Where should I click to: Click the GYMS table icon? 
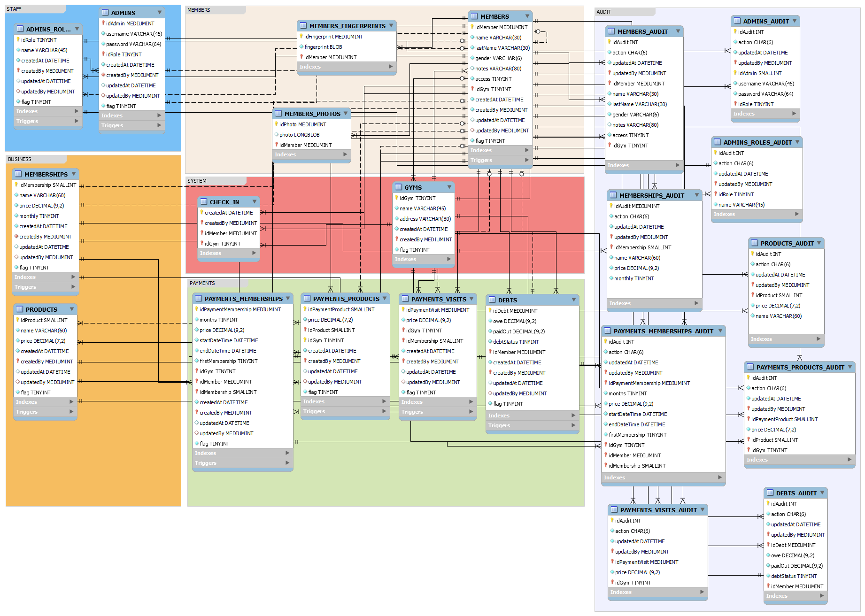coord(399,187)
